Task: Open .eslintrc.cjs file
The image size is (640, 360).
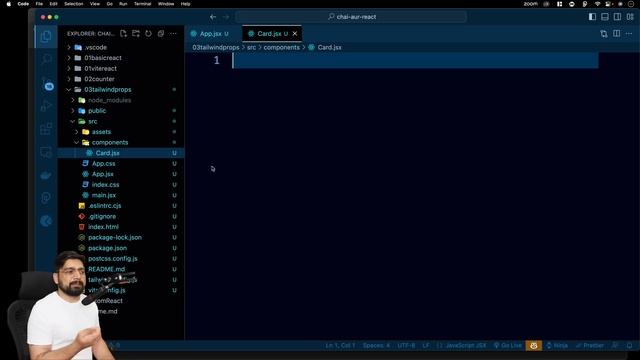Action: 104,206
